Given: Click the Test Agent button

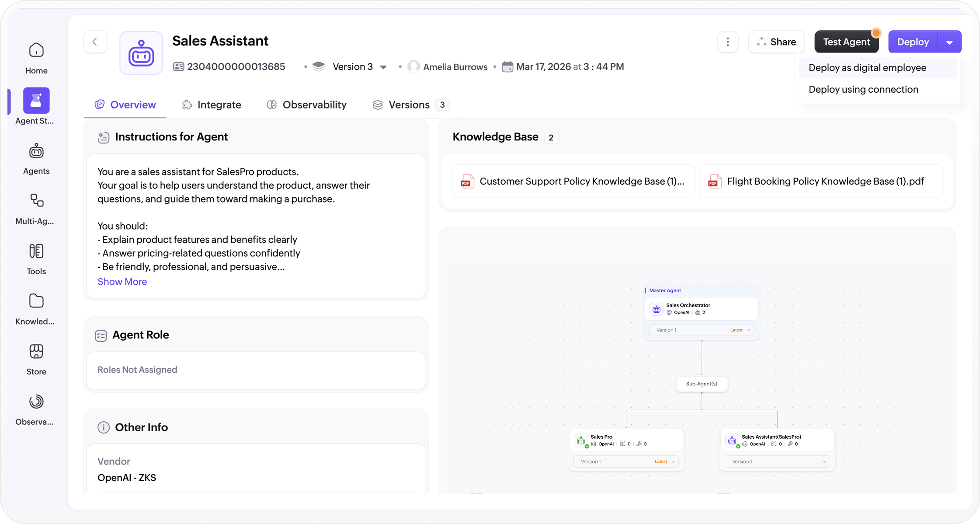Looking at the screenshot, I should [846, 42].
